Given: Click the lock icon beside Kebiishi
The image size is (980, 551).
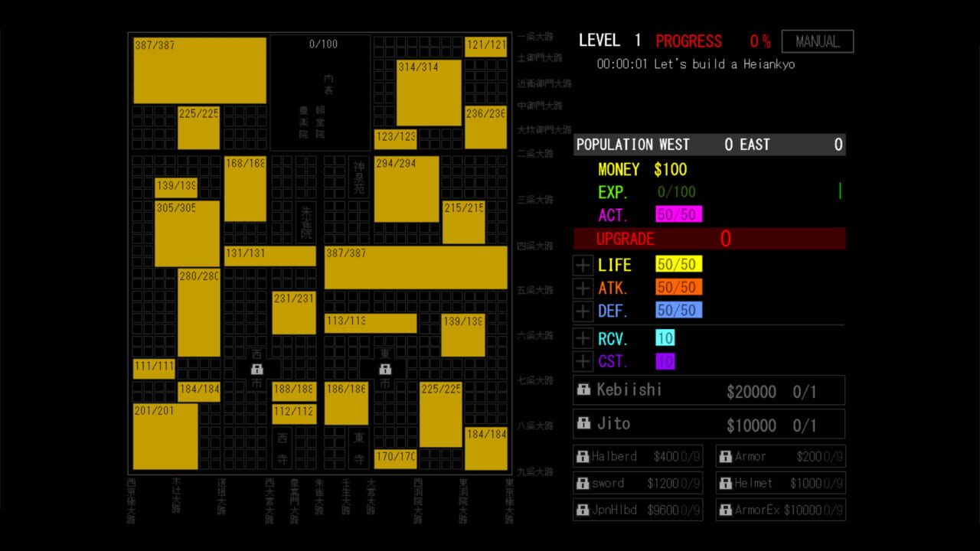Looking at the screenshot, I should coord(583,390).
